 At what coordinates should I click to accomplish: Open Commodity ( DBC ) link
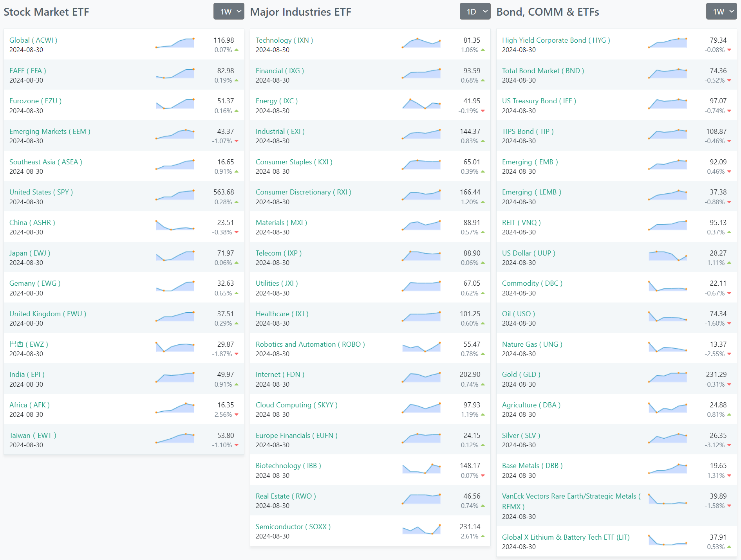(x=532, y=283)
